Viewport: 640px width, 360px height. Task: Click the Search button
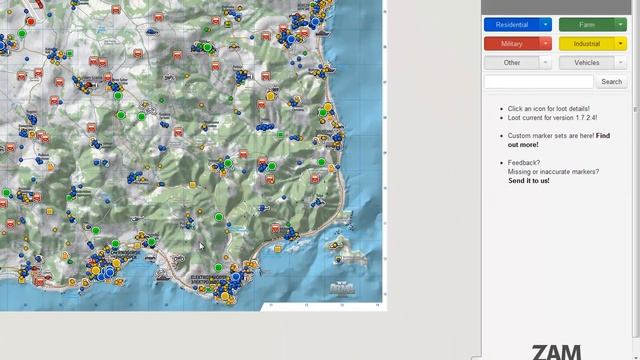pyautogui.click(x=611, y=82)
